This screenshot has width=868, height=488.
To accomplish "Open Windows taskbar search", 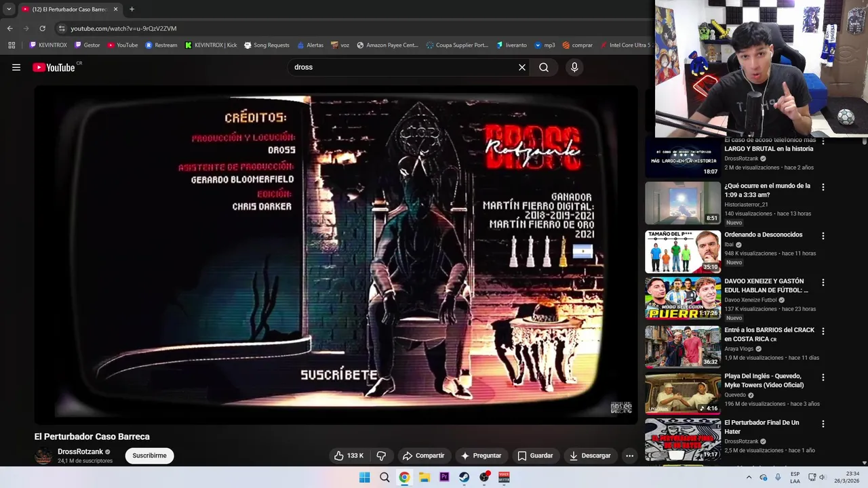I will pos(384,477).
